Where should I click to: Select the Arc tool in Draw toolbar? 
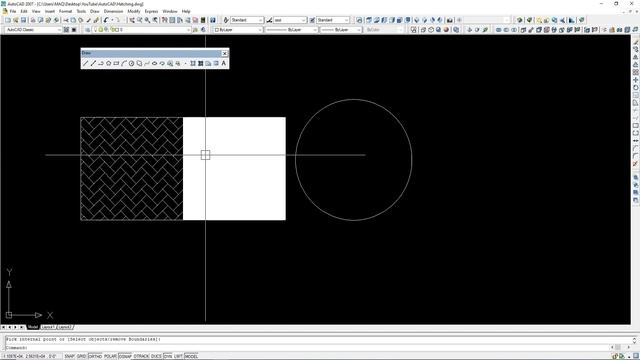(124, 63)
